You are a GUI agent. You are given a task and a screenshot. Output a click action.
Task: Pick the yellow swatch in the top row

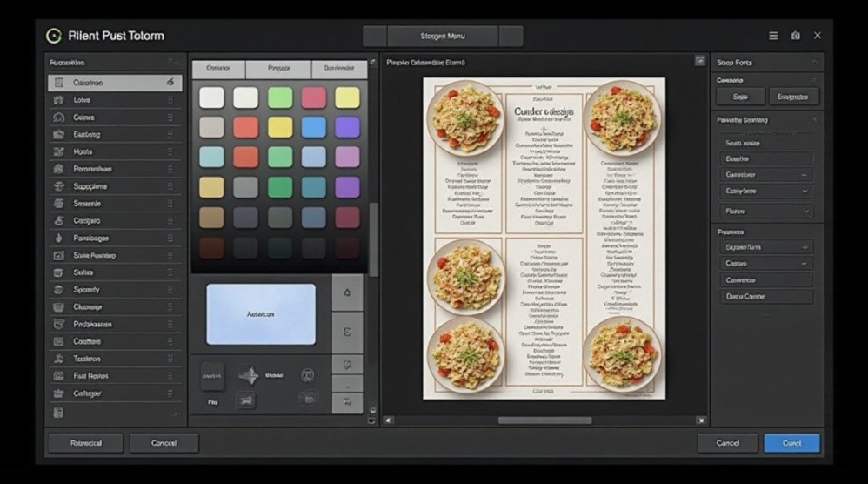tap(347, 97)
